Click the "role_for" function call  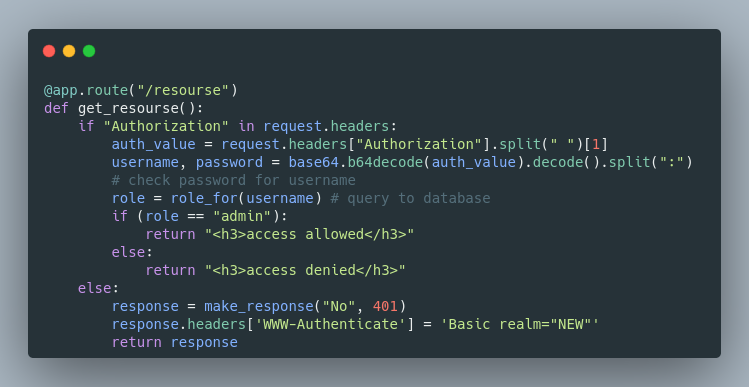coord(204,198)
